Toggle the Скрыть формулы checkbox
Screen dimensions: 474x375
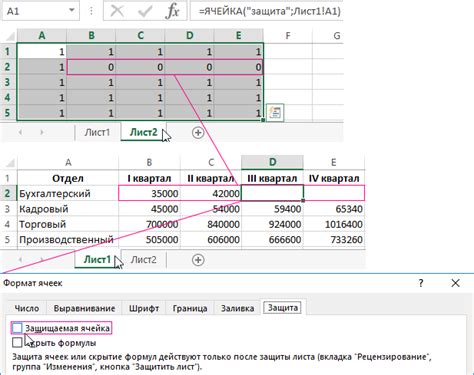coord(17,342)
